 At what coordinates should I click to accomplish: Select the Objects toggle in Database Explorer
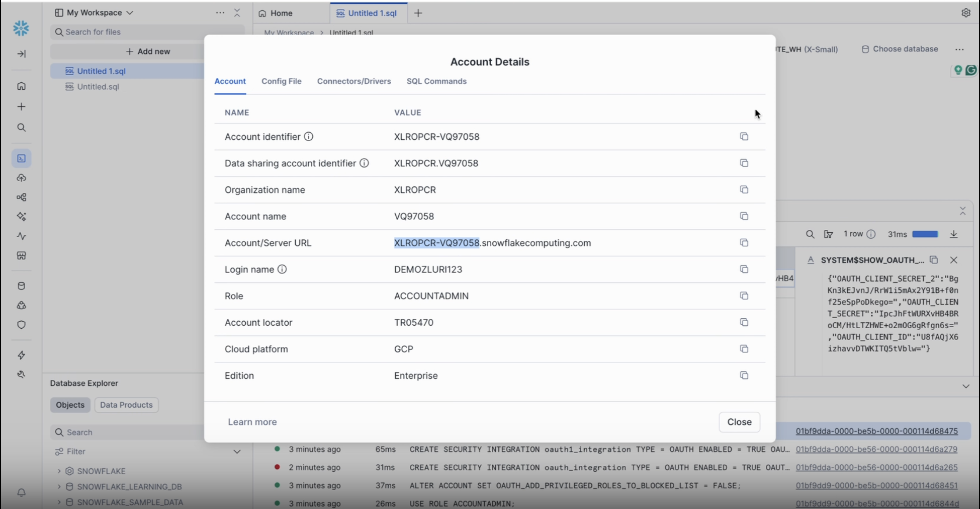pos(70,405)
